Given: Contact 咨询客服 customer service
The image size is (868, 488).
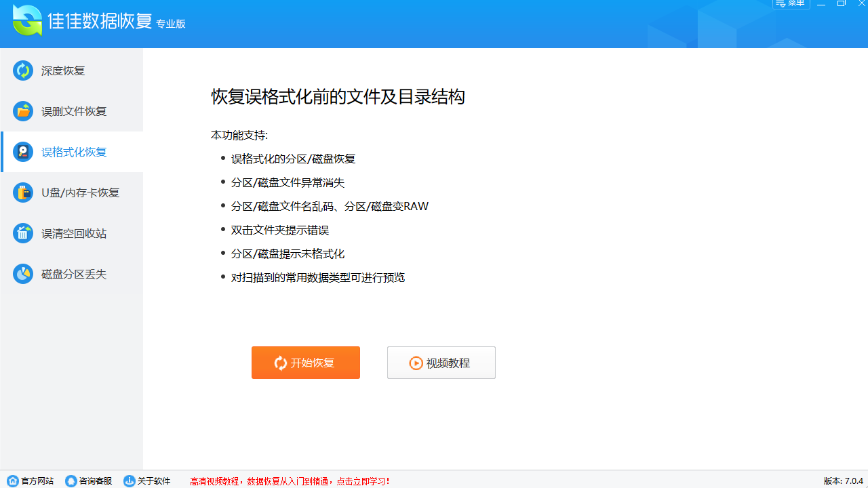Looking at the screenshot, I should [x=89, y=481].
